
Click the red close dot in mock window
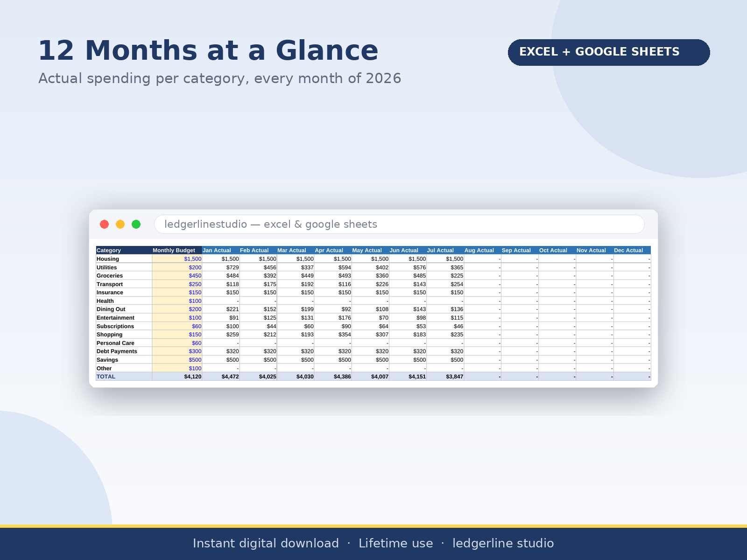click(x=105, y=224)
